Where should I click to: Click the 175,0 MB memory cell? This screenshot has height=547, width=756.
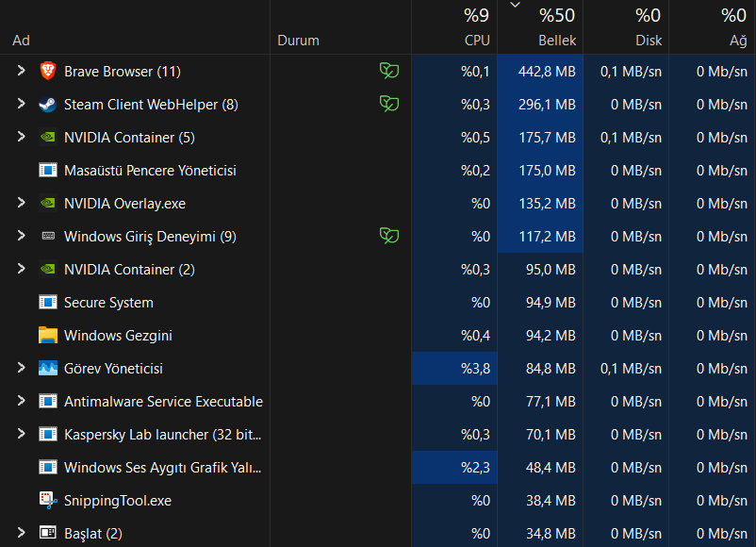tap(540, 171)
